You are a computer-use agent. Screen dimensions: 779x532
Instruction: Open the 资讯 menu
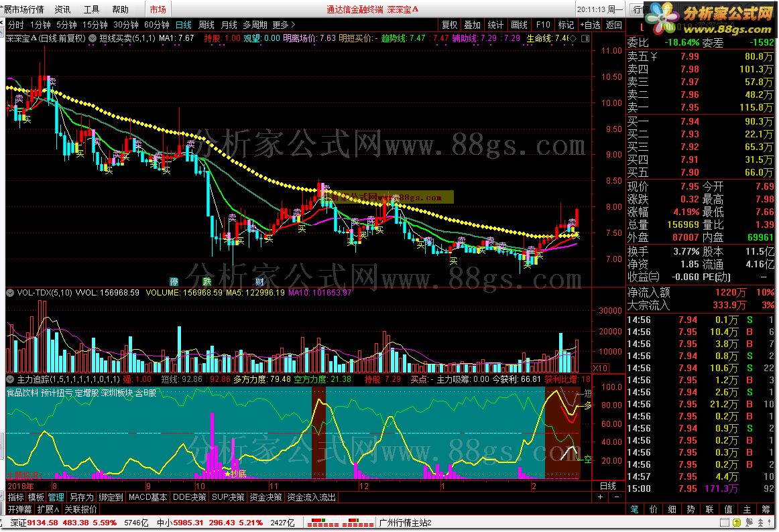tap(62, 9)
